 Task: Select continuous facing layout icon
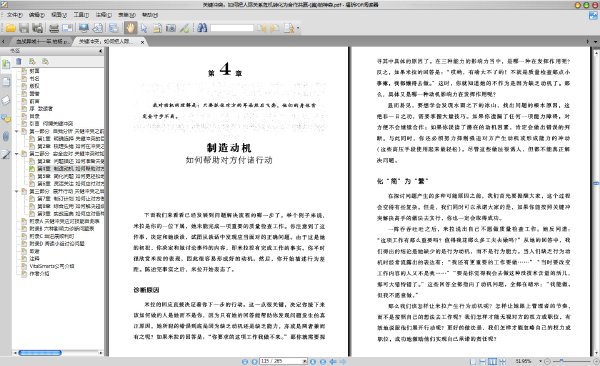point(502,361)
